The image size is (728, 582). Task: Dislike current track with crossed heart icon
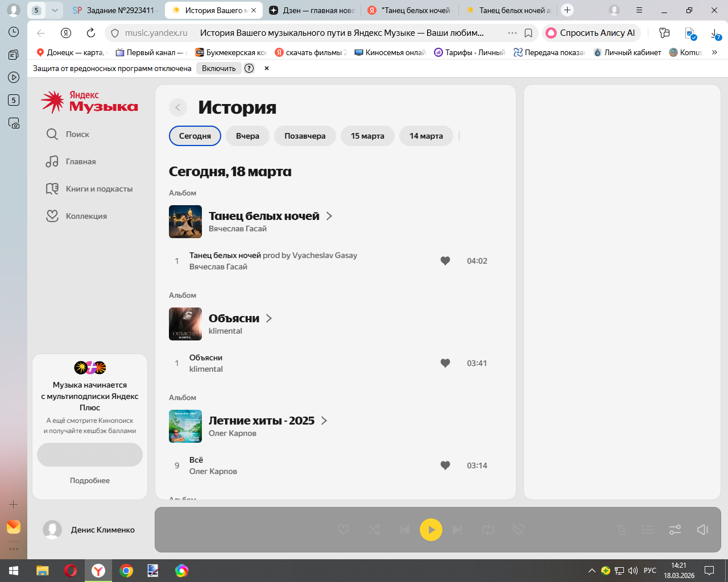point(518,530)
